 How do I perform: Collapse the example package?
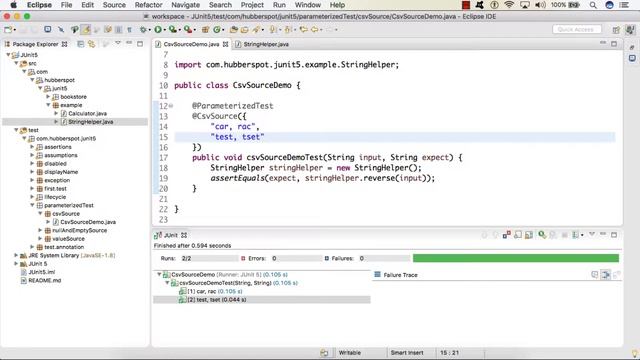[48, 105]
